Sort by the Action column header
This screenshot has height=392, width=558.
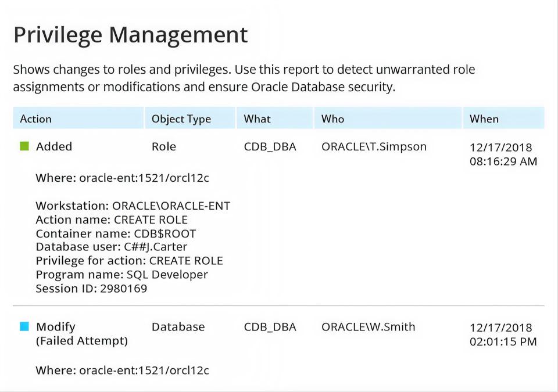(x=78, y=118)
